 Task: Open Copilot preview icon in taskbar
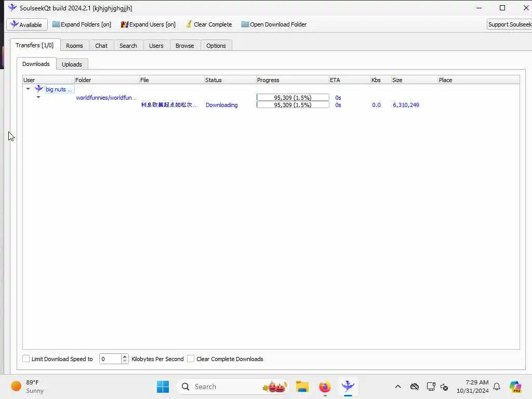(x=515, y=387)
